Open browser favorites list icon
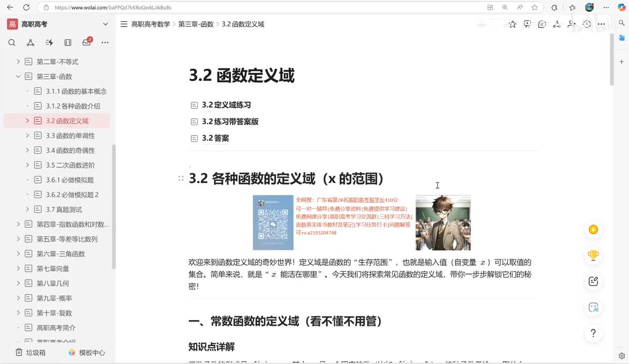629x364 pixels. coord(572,8)
